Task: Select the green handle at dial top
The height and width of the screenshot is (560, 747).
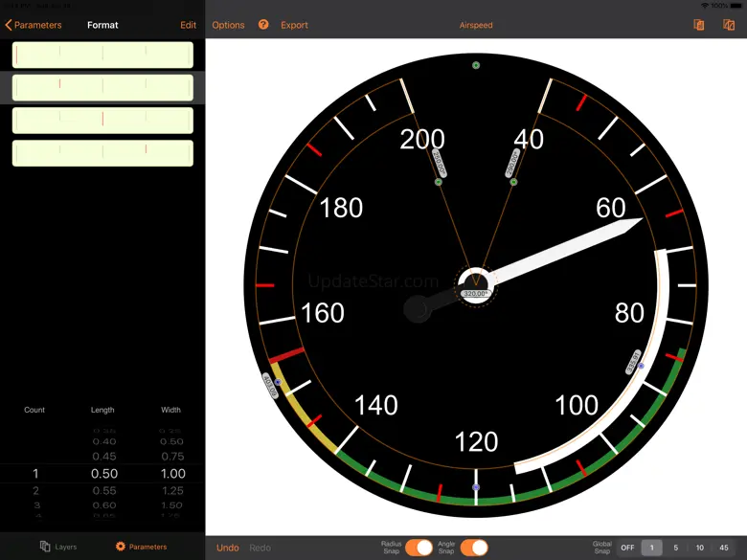Action: point(476,65)
